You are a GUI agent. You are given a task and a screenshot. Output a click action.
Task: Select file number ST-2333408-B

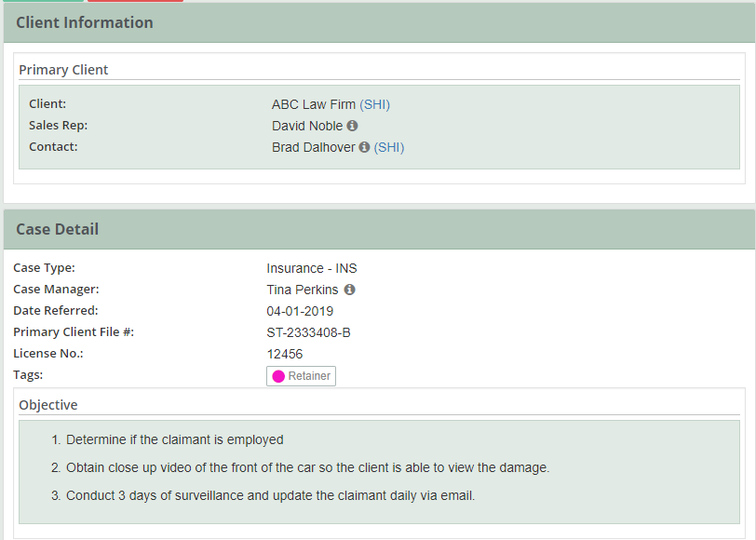[308, 332]
